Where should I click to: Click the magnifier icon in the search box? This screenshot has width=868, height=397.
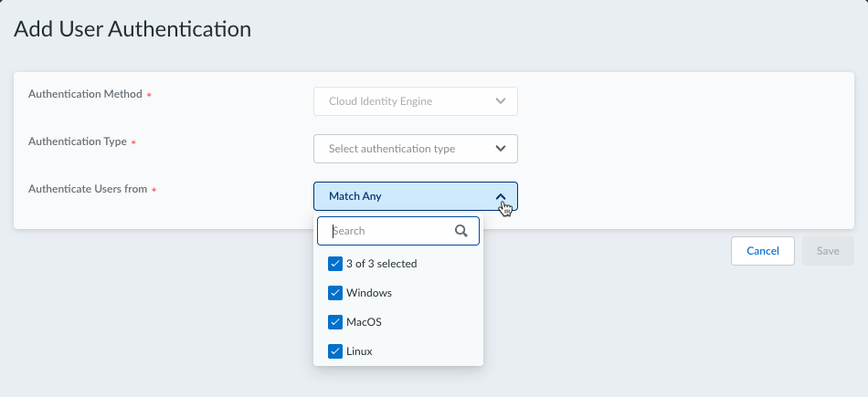point(461,231)
